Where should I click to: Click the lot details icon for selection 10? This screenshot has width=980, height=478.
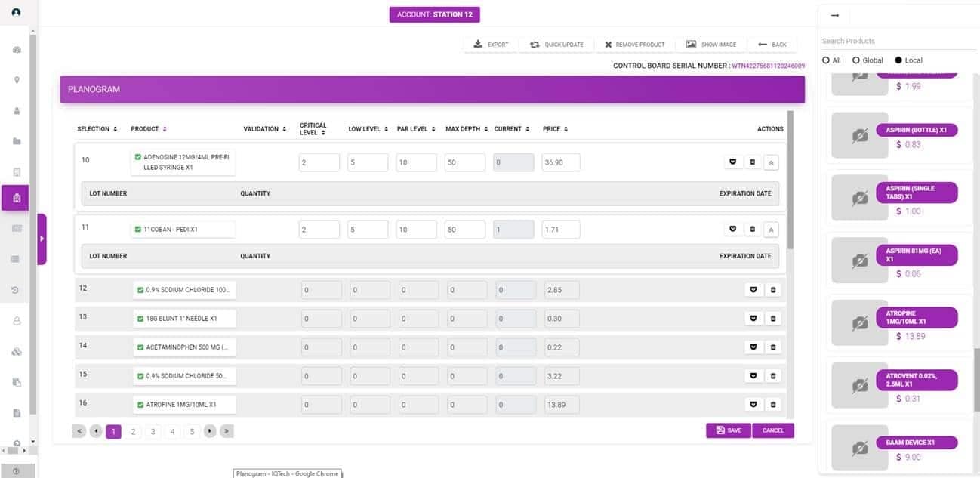pyautogui.click(x=732, y=162)
